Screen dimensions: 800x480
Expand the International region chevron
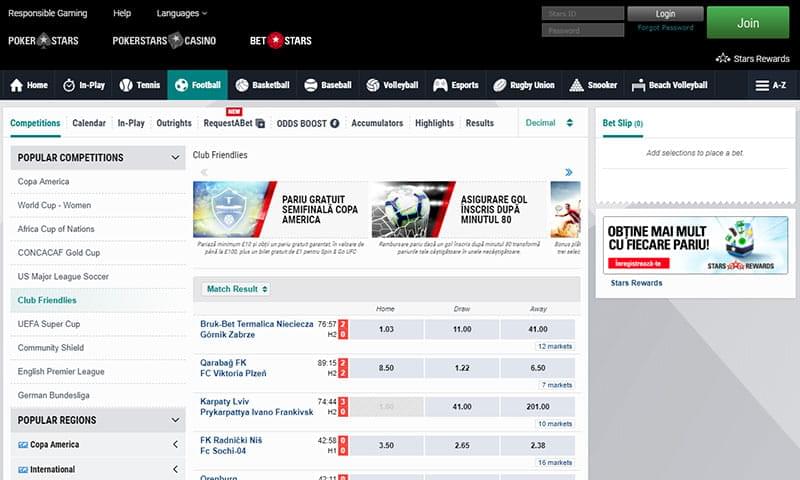click(x=175, y=469)
